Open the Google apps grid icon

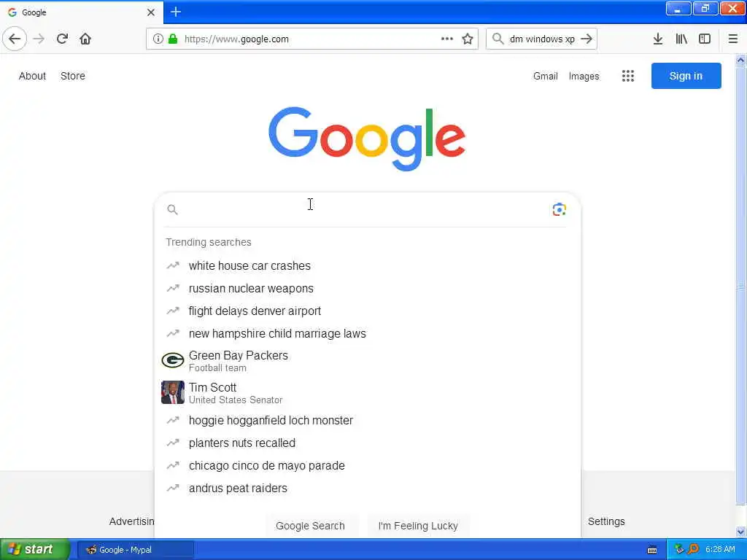click(628, 76)
